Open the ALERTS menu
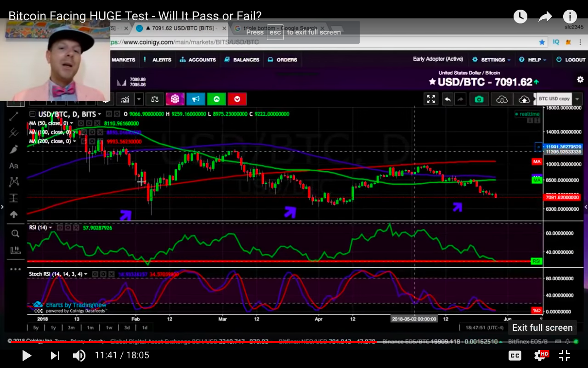This screenshot has width=588, height=368. click(158, 60)
